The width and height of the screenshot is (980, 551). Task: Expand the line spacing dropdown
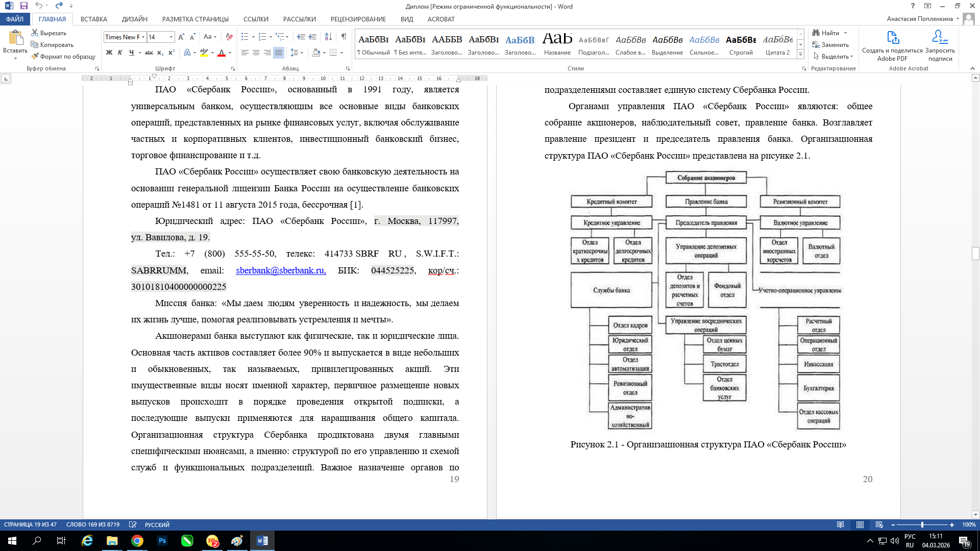point(302,53)
